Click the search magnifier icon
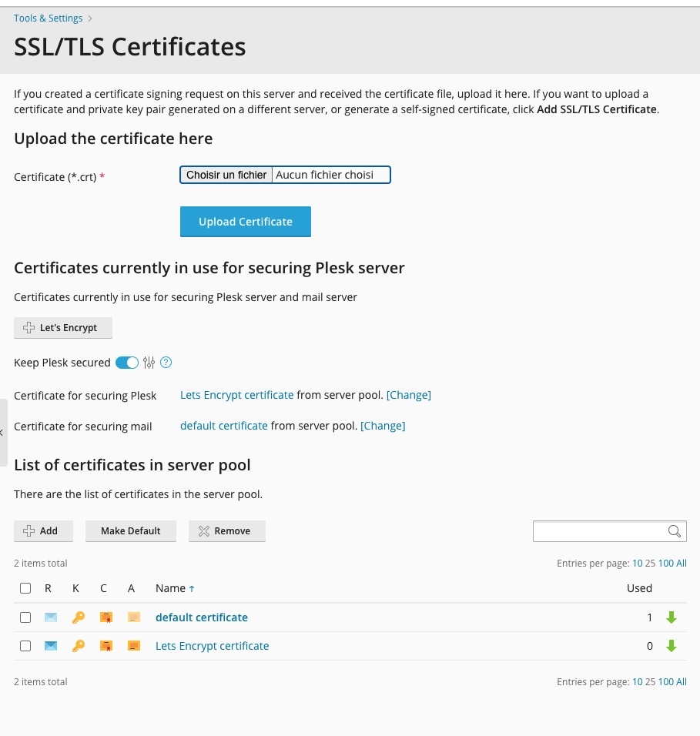 click(674, 531)
